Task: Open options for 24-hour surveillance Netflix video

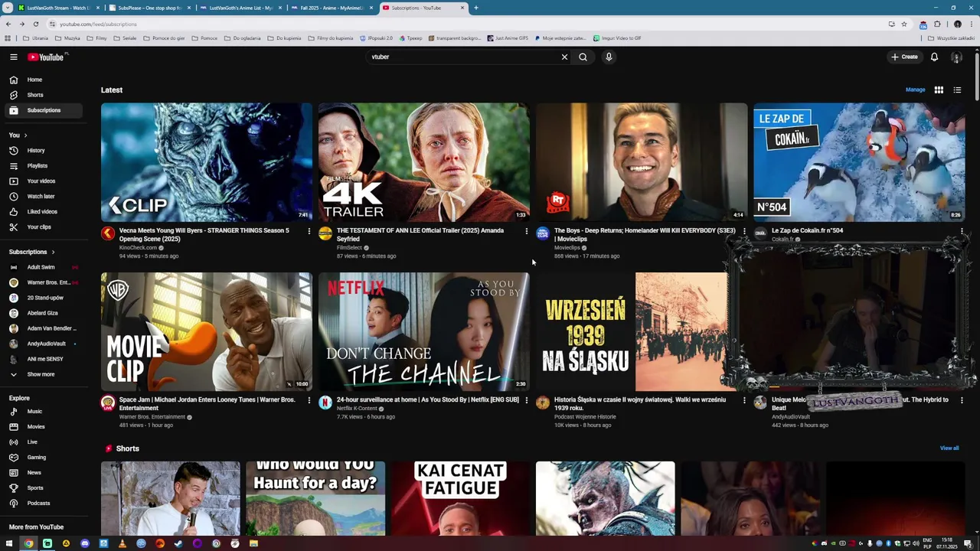Action: tap(527, 400)
